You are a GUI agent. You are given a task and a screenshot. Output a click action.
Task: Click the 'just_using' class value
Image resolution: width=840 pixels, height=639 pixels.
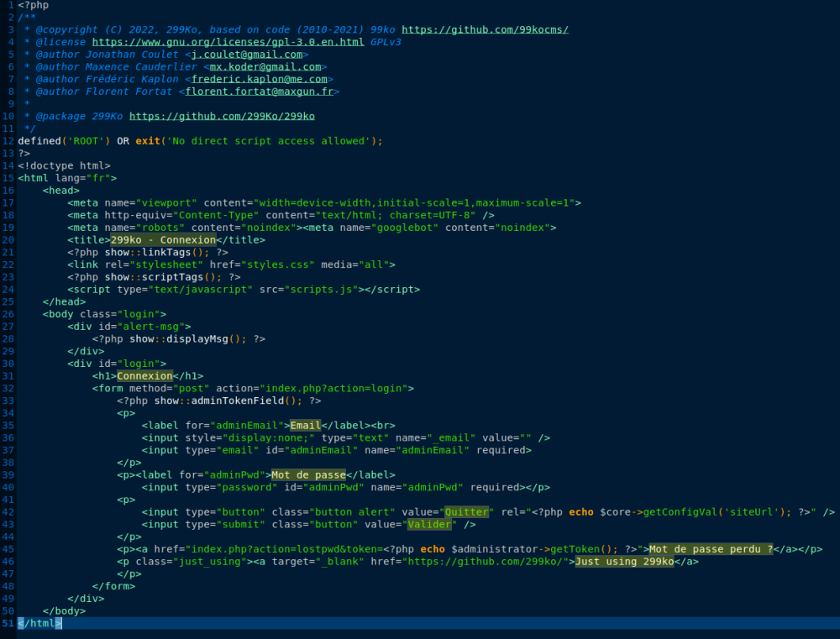coord(209,562)
